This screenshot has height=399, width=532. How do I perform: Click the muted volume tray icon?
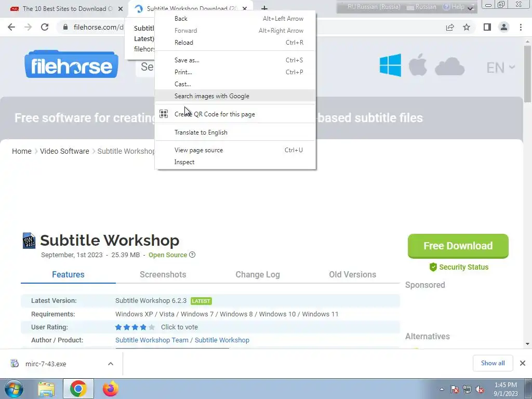pos(480,390)
